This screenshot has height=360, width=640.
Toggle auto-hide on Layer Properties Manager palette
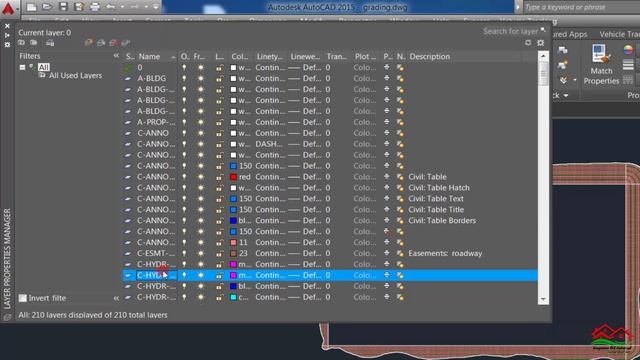point(7,36)
